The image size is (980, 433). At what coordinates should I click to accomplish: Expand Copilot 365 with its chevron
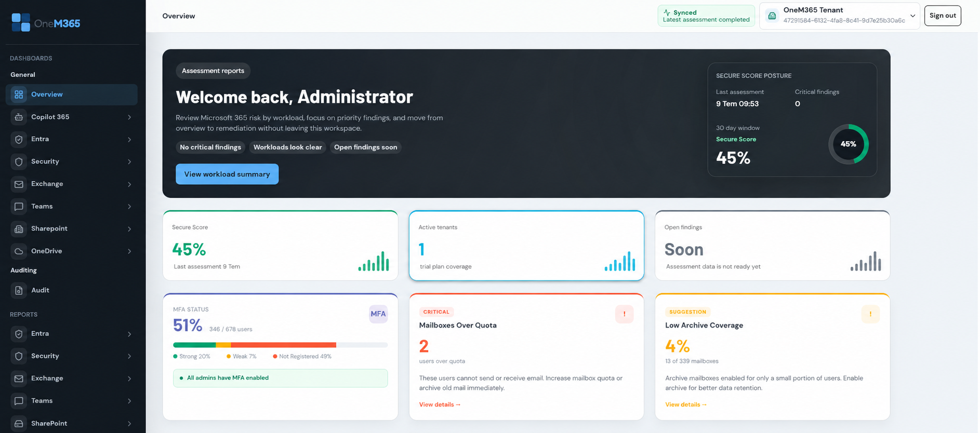click(129, 117)
